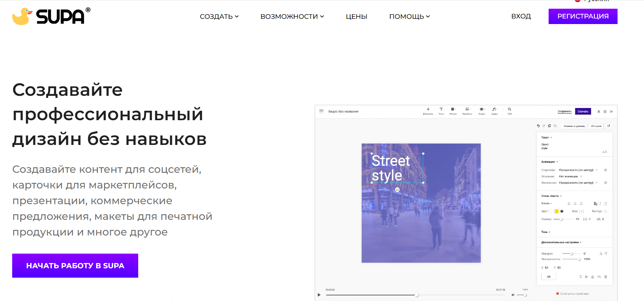Viewport: 644px width, 301px height.
Task: Click the exit icon in editor header
Action: (x=611, y=111)
